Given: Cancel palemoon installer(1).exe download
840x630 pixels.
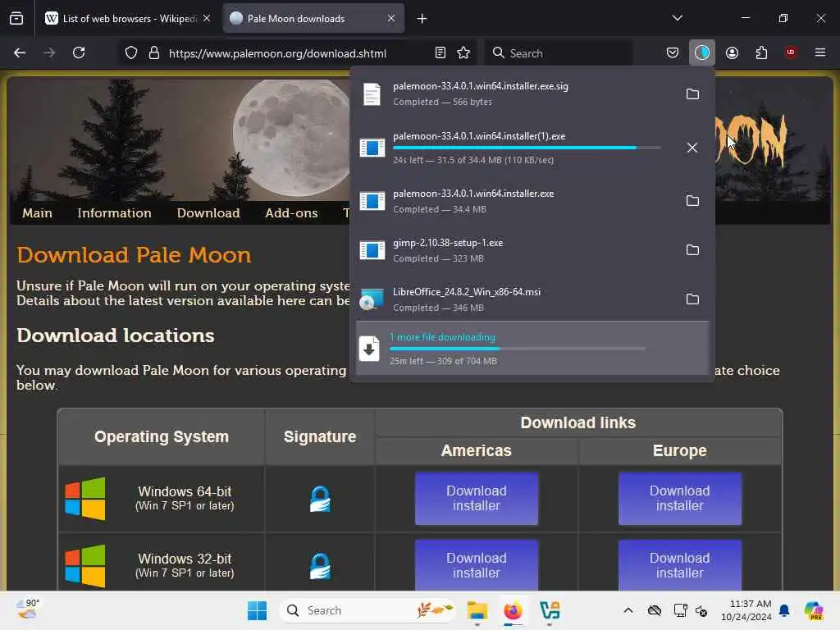Looking at the screenshot, I should (692, 148).
